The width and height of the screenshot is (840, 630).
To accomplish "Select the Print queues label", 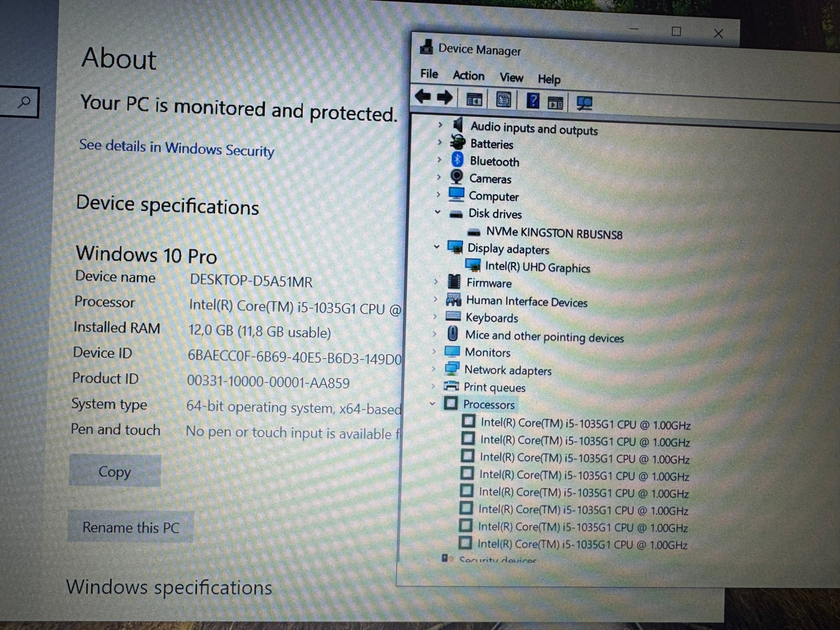I will coord(494,387).
